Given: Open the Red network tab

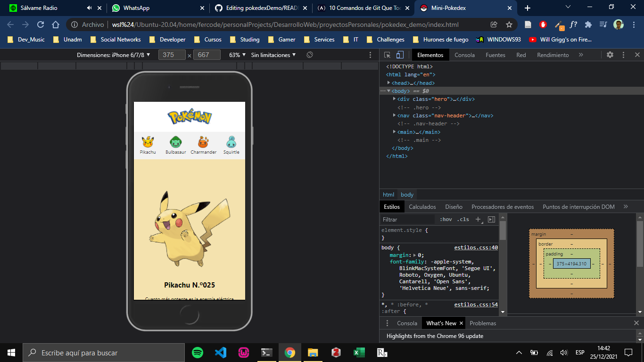Looking at the screenshot, I should 521,55.
